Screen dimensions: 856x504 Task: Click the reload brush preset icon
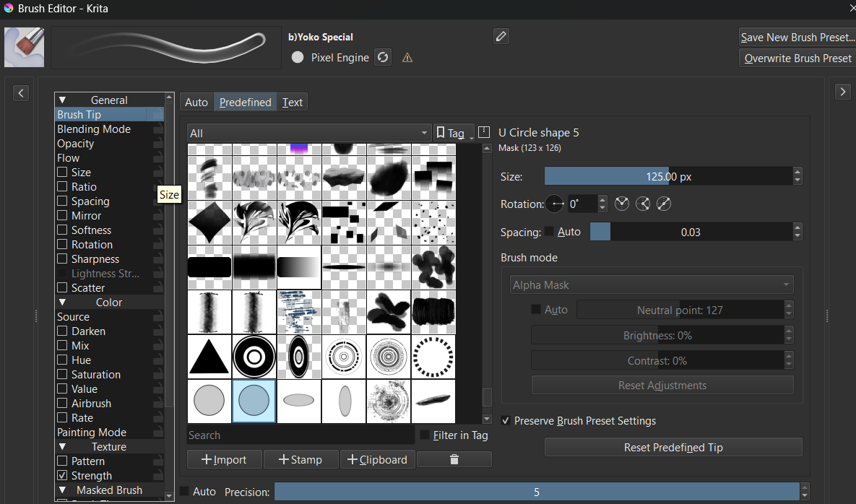pos(383,58)
